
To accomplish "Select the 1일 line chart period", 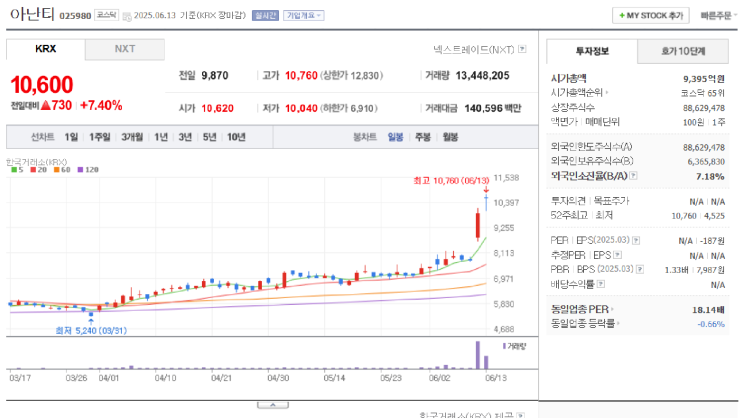I will 71,137.
